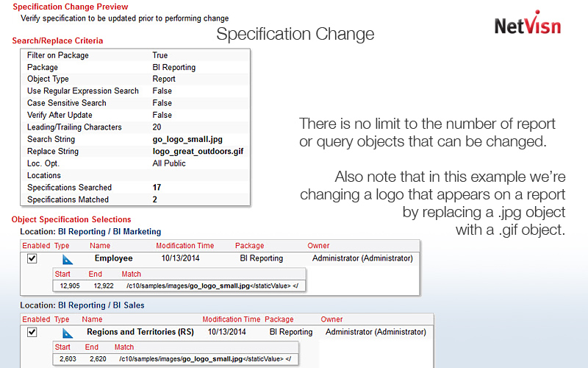
Task: Click the Employee match string text
Action: 212,286
